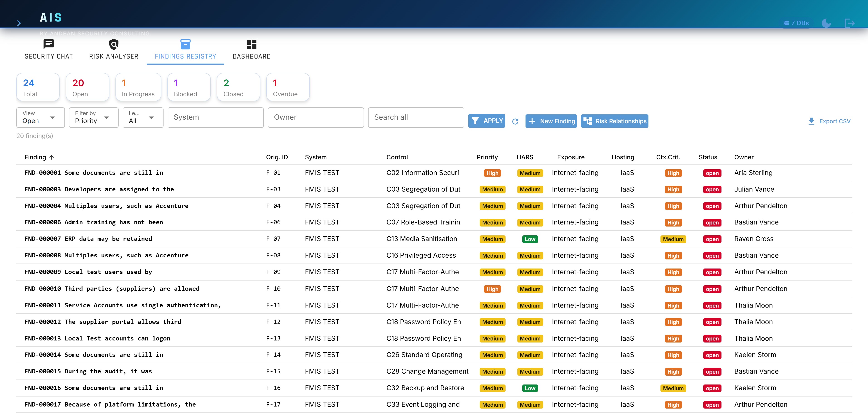Click owner Kaelen Storm in FND-000014 row
The height and width of the screenshot is (414, 868).
coord(755,355)
